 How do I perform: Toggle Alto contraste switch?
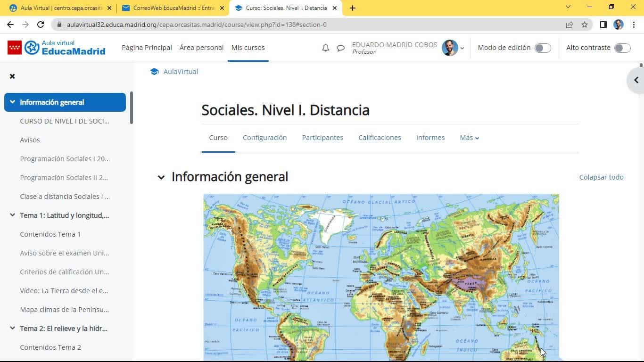click(622, 48)
